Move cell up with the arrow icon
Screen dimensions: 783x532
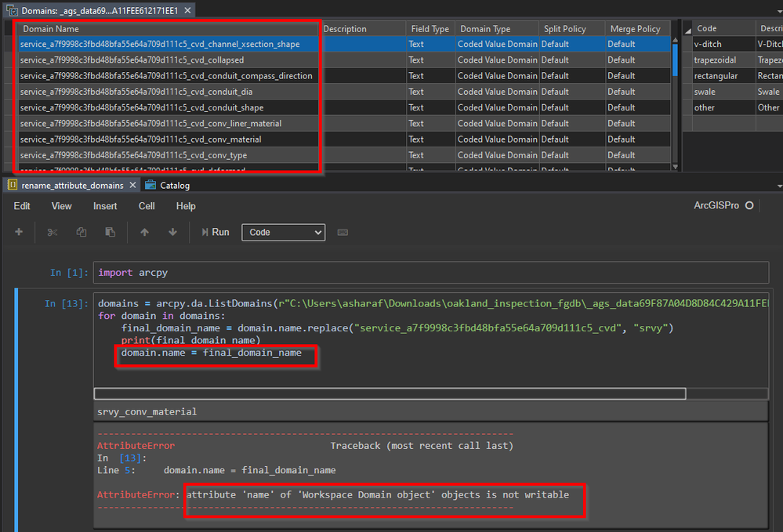coord(144,233)
